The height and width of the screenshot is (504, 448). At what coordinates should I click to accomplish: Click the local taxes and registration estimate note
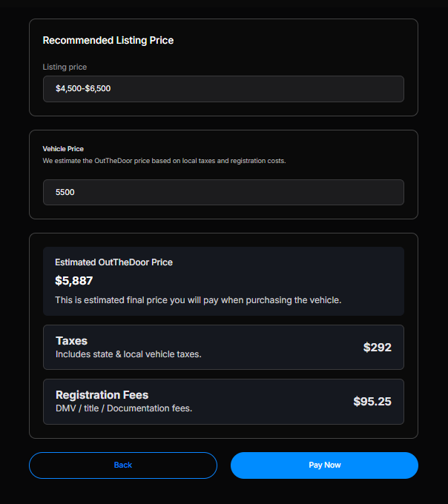[164, 160]
